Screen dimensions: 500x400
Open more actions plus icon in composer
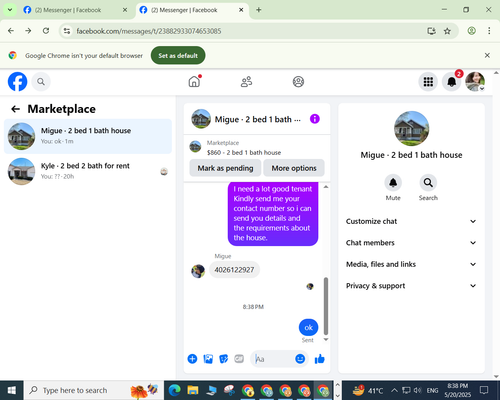[192, 359]
